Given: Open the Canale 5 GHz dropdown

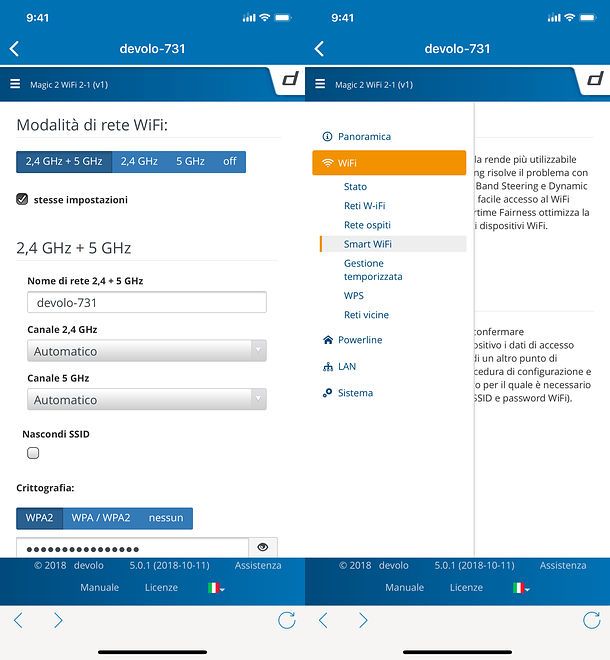Looking at the screenshot, I should [147, 399].
